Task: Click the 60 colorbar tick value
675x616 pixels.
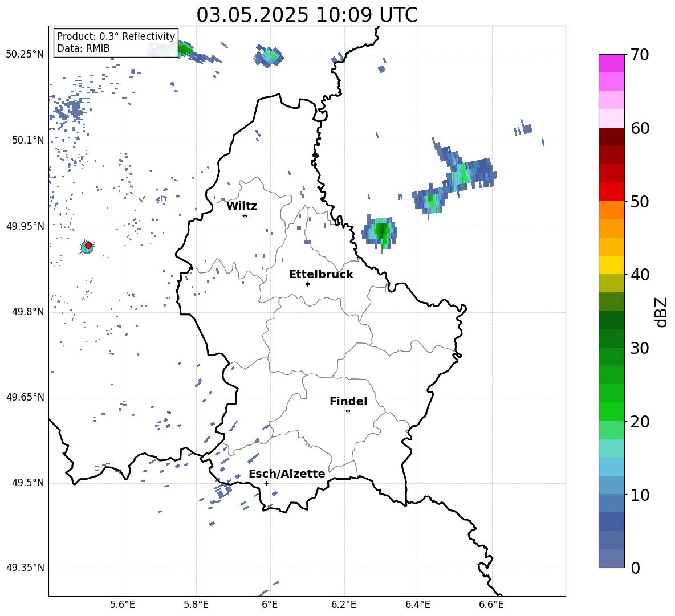Action: (640, 128)
